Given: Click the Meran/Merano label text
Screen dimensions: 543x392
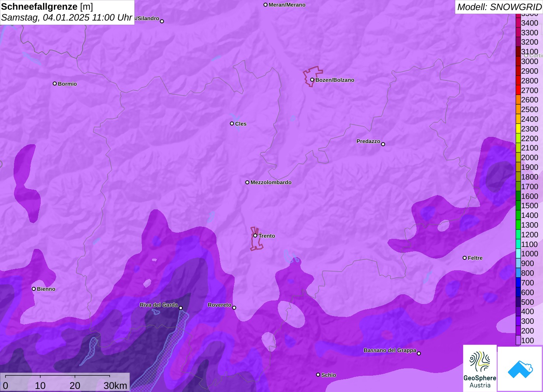Looking at the screenshot, I should [287, 5].
